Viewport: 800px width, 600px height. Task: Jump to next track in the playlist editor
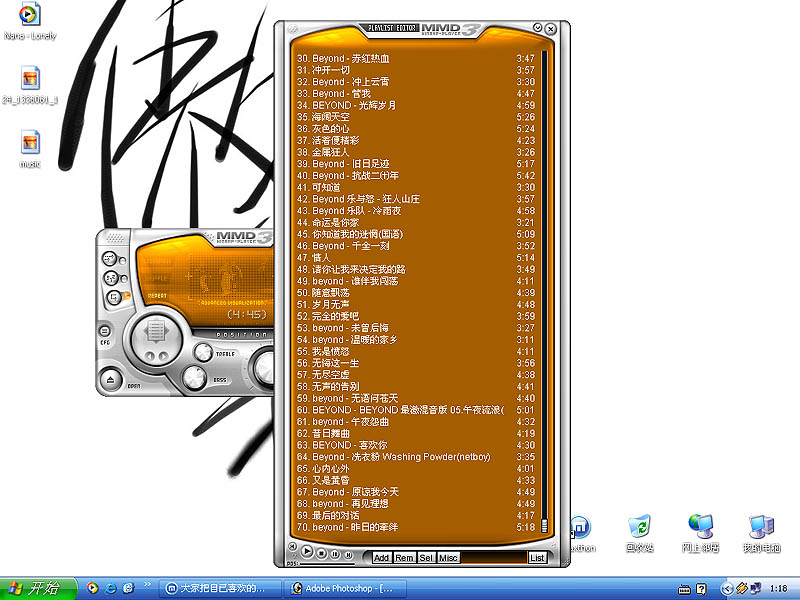pos(348,555)
